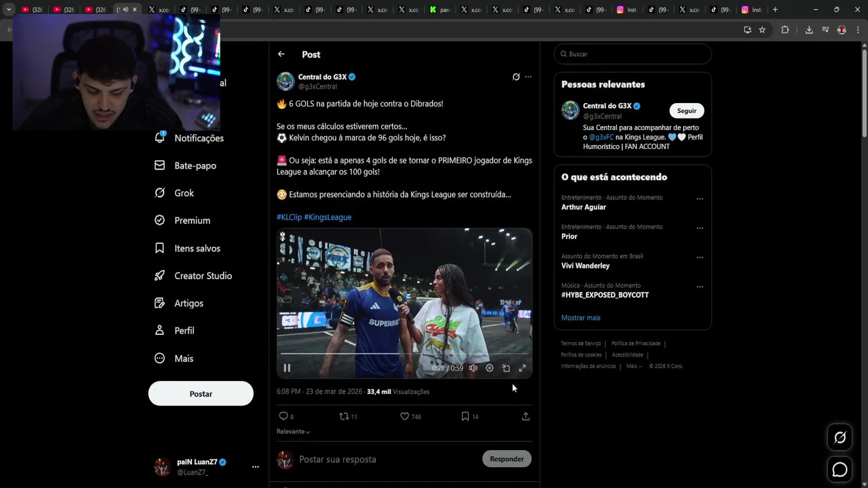Click Mostrar mais under trends
The width and height of the screenshot is (868, 488).
pos(580,318)
